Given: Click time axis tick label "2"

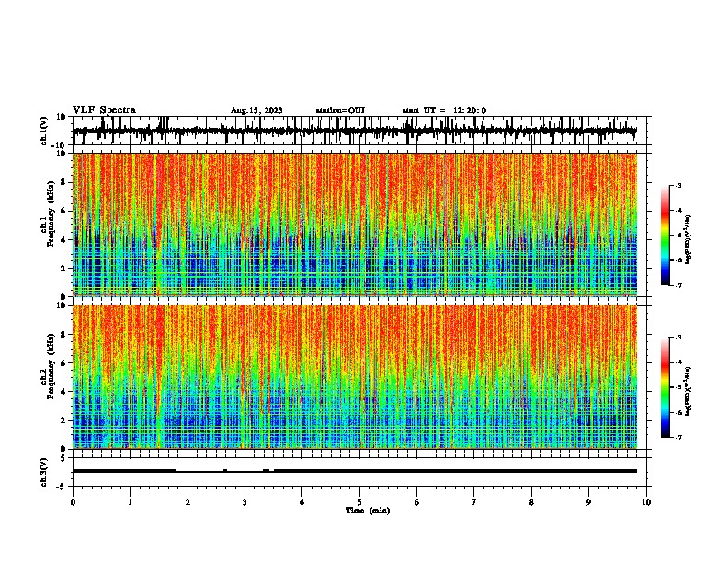Looking at the screenshot, I should click(x=188, y=502).
